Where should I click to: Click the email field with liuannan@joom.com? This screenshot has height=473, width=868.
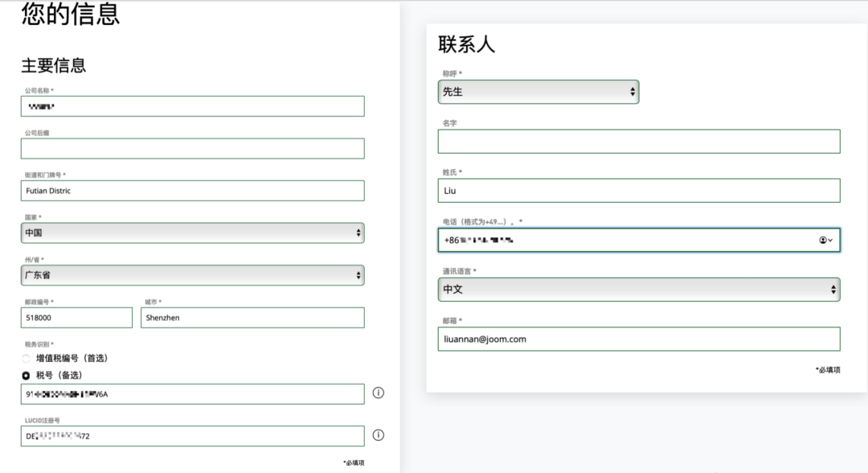639,339
